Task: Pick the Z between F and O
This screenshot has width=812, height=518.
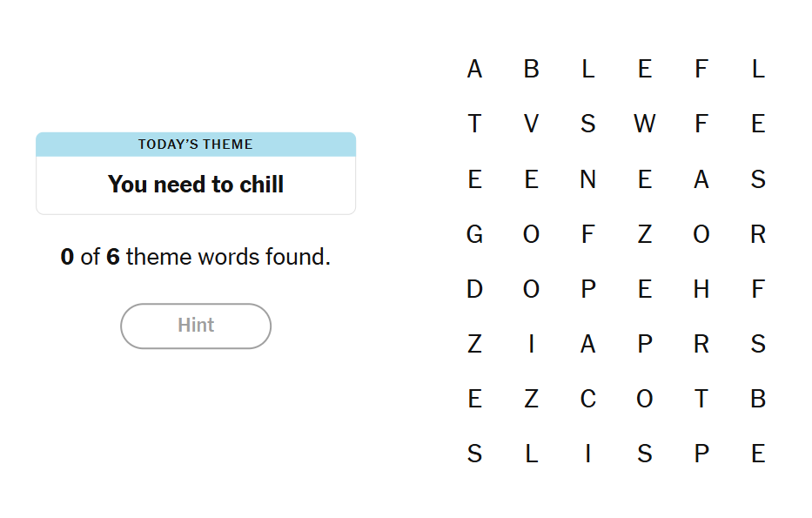Action: pyautogui.click(x=644, y=234)
